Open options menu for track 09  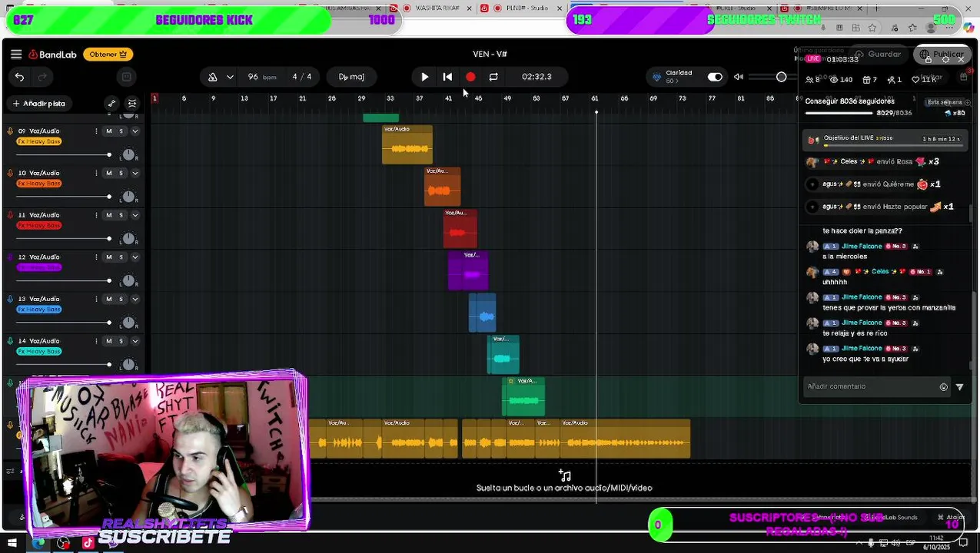(x=96, y=131)
